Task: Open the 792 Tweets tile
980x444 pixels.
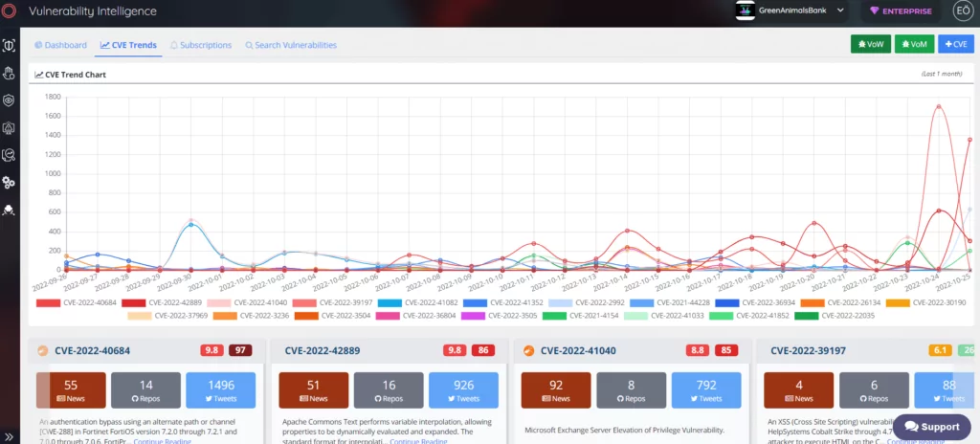Action: 706,390
